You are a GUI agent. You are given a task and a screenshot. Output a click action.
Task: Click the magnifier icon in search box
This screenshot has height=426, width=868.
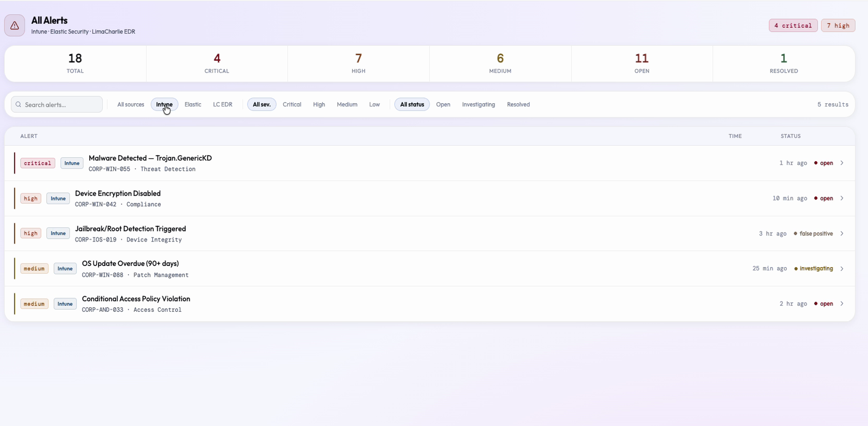(x=18, y=105)
